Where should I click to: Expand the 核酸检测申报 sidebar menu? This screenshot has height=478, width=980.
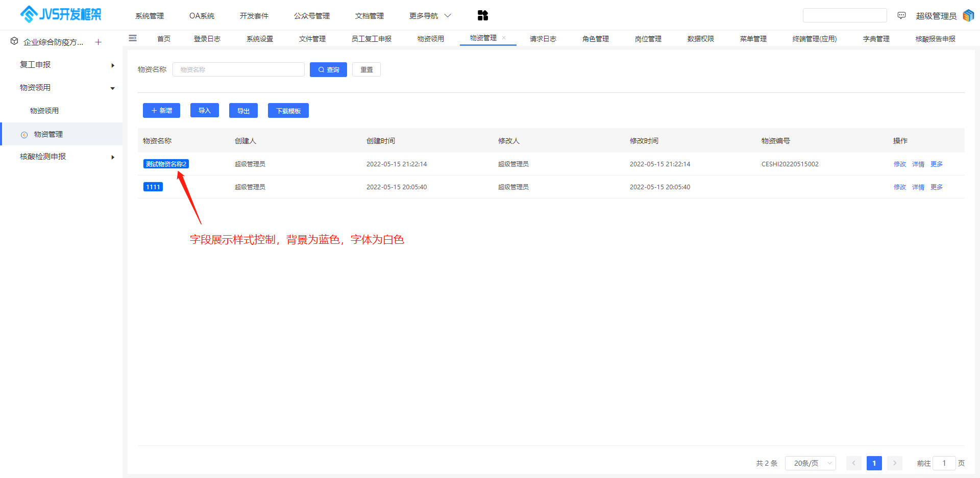click(x=113, y=157)
